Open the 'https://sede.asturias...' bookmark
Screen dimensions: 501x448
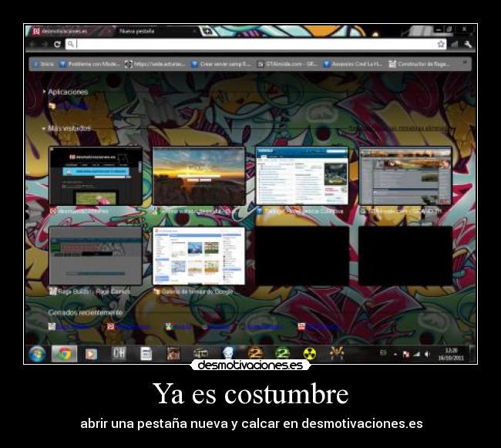tap(155, 64)
